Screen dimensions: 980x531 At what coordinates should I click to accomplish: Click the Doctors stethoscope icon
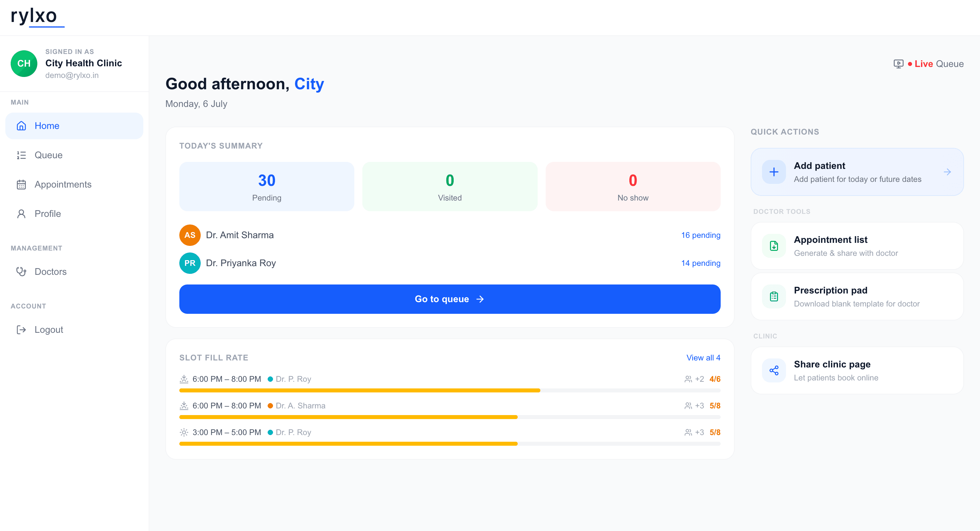[21, 271]
